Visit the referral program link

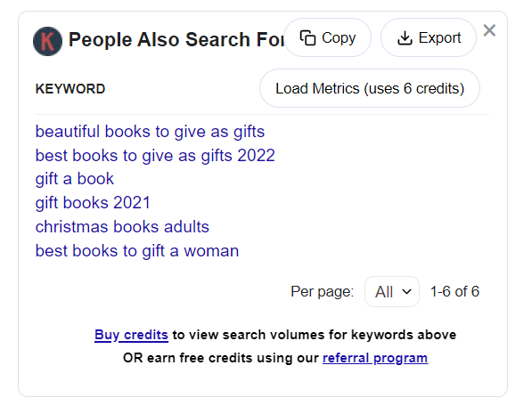(x=375, y=358)
